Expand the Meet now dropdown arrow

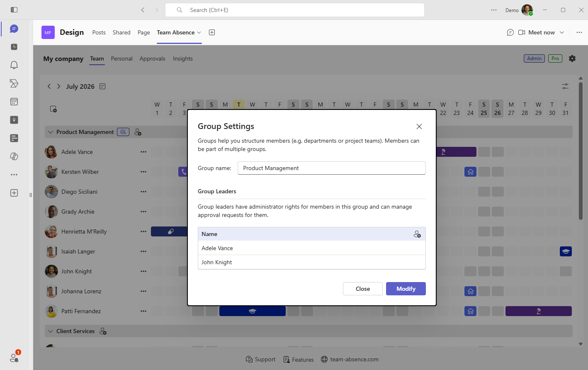click(x=562, y=32)
